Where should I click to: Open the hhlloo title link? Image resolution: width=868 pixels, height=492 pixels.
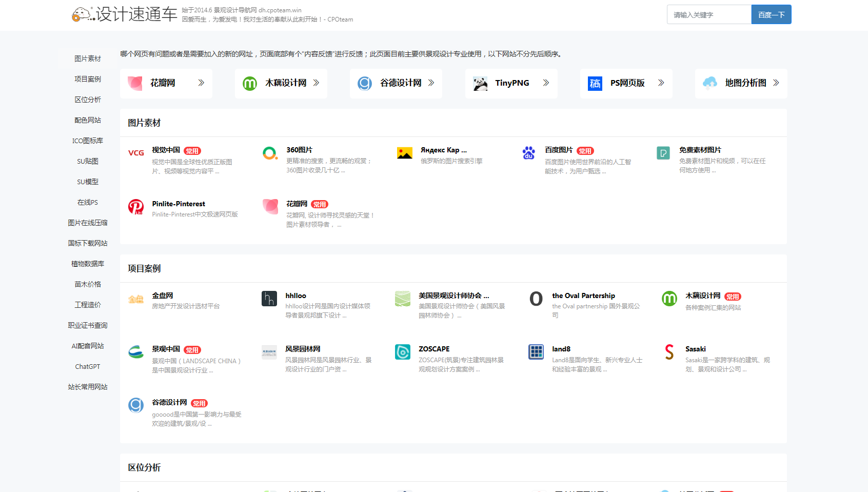click(295, 296)
